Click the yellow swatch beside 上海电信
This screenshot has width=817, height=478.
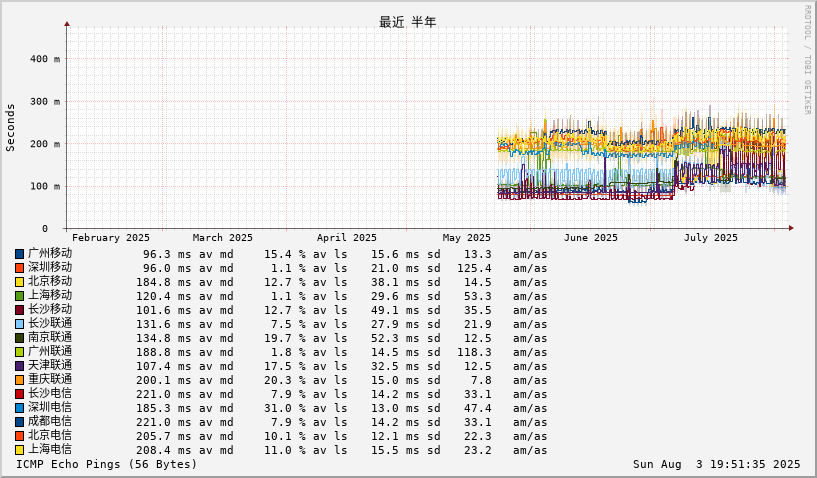(x=19, y=450)
